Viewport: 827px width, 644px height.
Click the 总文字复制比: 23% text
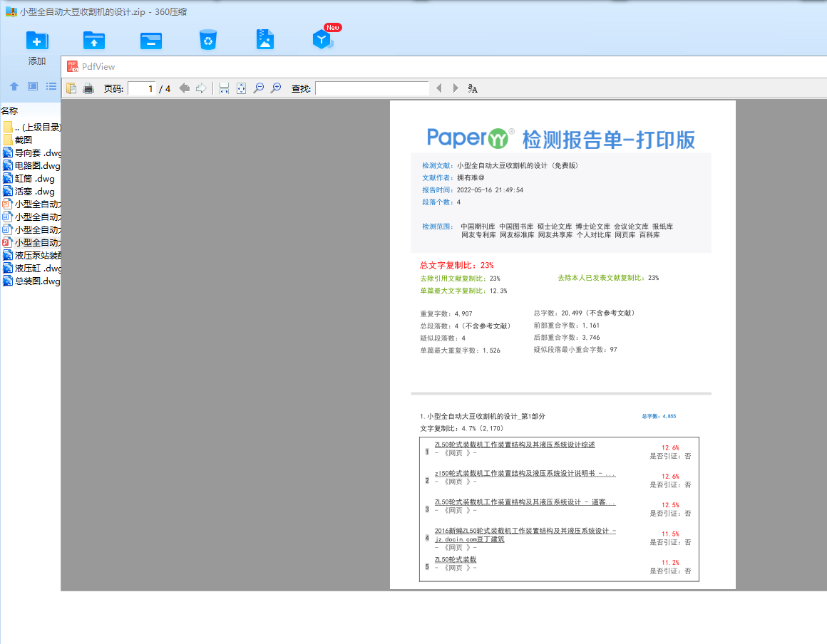pyautogui.click(x=456, y=265)
